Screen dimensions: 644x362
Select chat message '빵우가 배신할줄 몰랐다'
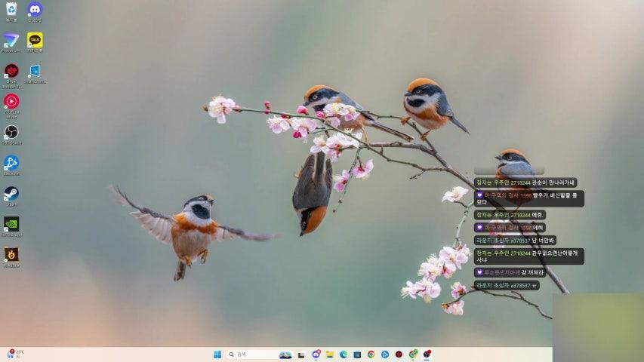tap(529, 198)
